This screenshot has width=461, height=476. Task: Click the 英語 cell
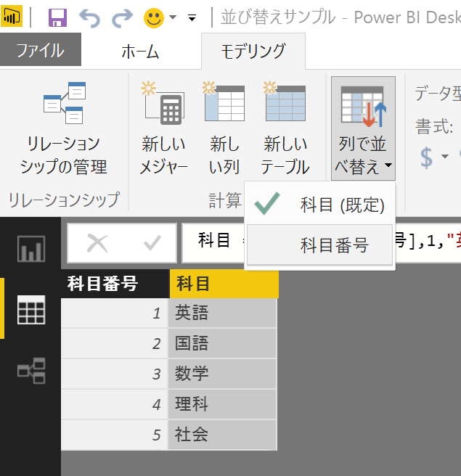[x=222, y=313]
